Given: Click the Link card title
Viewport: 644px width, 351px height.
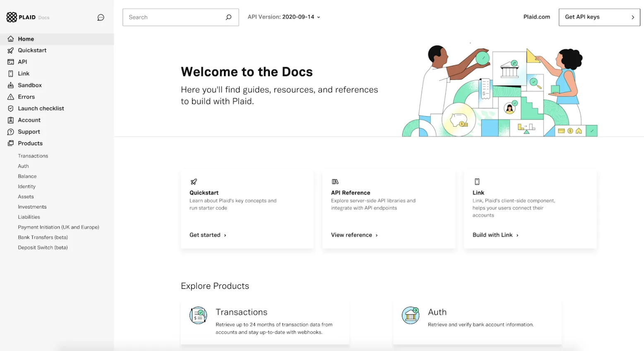Looking at the screenshot, I should [x=478, y=193].
